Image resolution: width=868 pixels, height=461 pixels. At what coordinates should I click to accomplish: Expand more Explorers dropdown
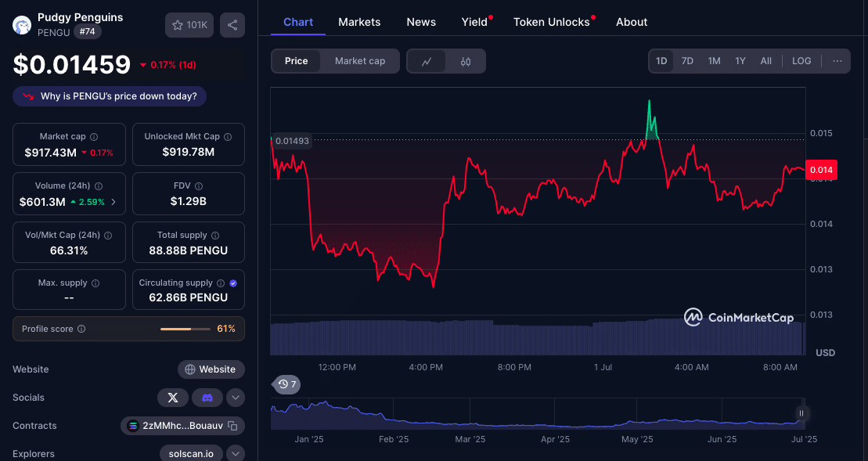point(236,454)
